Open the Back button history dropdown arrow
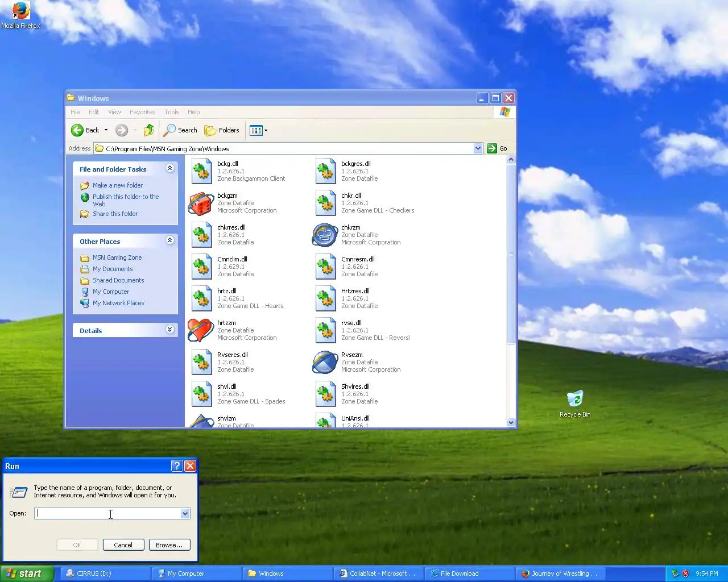The image size is (728, 582). coord(106,130)
